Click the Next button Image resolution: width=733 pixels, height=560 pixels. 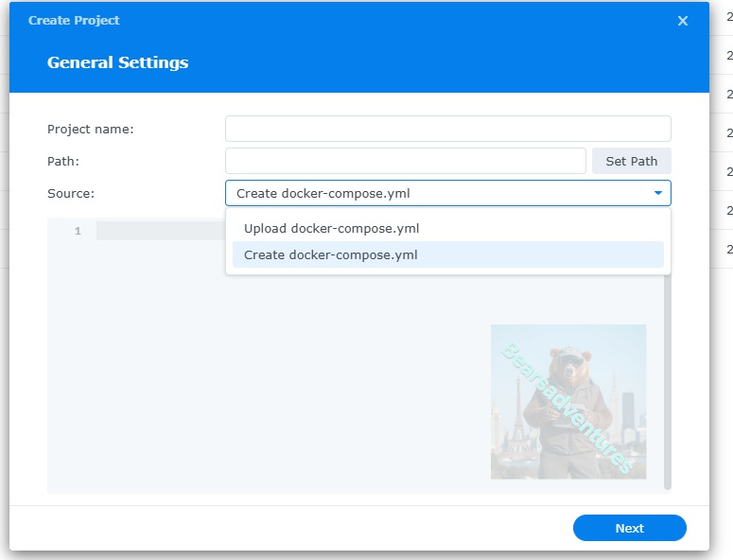(x=629, y=528)
